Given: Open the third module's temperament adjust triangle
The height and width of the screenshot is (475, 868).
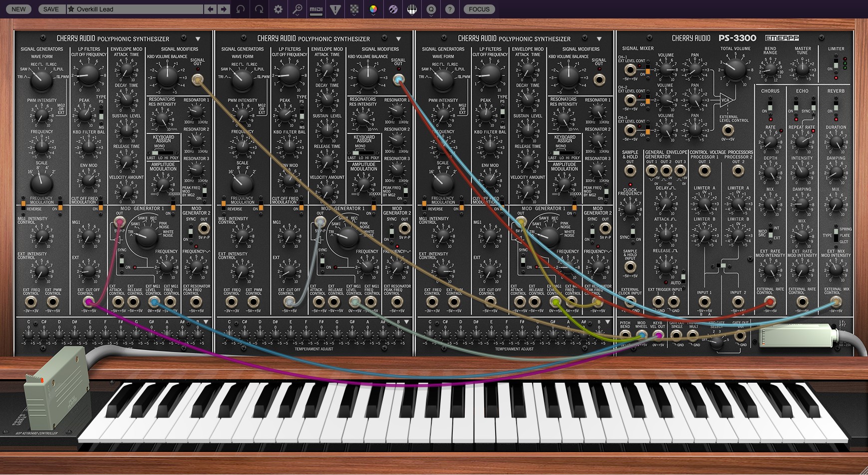Looking at the screenshot, I should tap(607, 322).
